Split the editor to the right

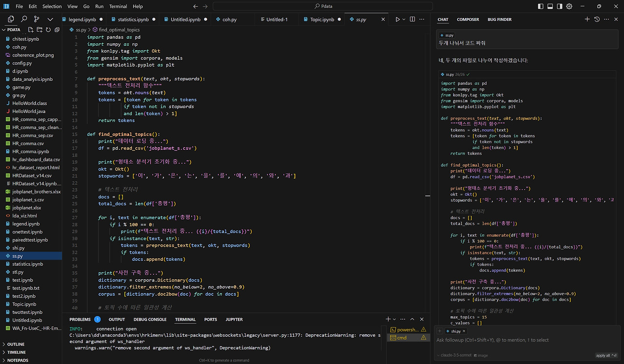412,19
